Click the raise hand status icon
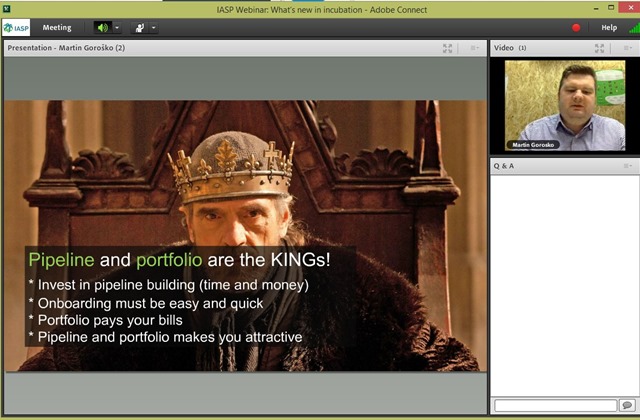 pos(140,28)
